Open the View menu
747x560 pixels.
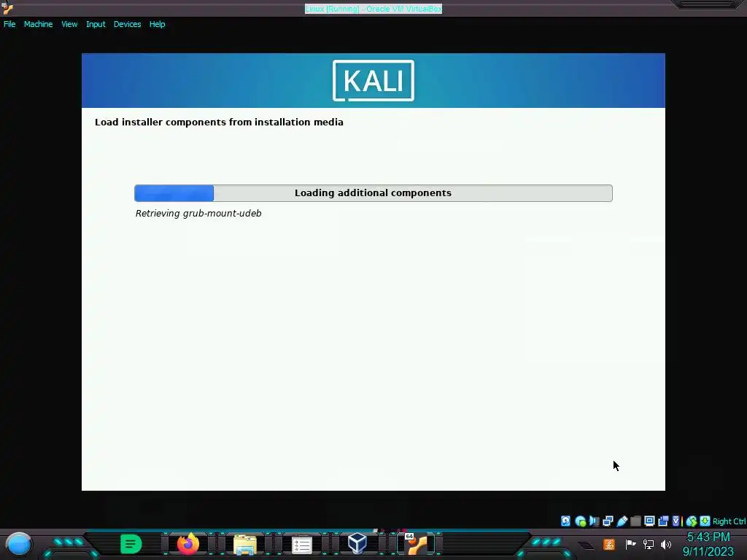click(69, 24)
